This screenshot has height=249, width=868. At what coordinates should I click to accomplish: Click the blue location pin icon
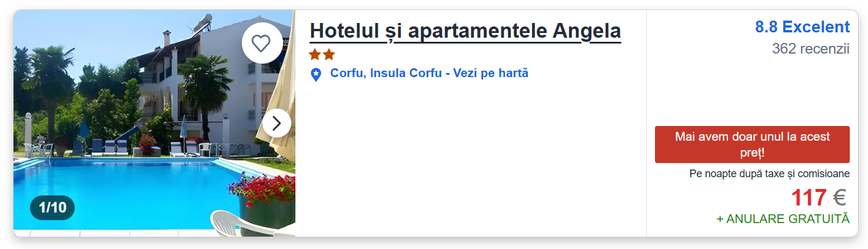coord(316,75)
